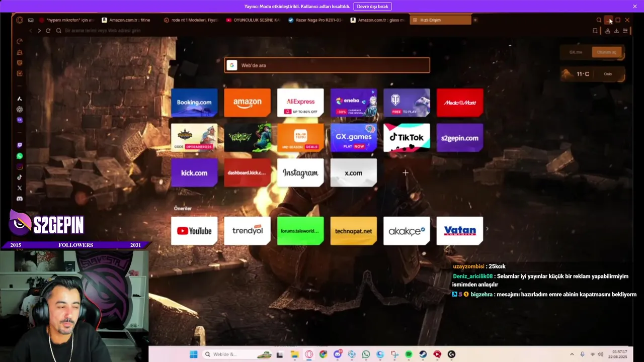Open the MediaMarkt speed dial tile
This screenshot has height=362, width=644.
tap(460, 103)
